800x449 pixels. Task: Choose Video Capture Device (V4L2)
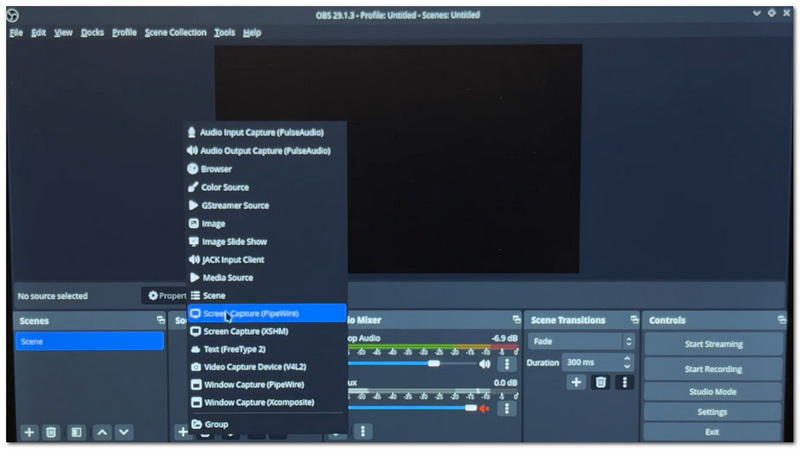[x=266, y=367]
